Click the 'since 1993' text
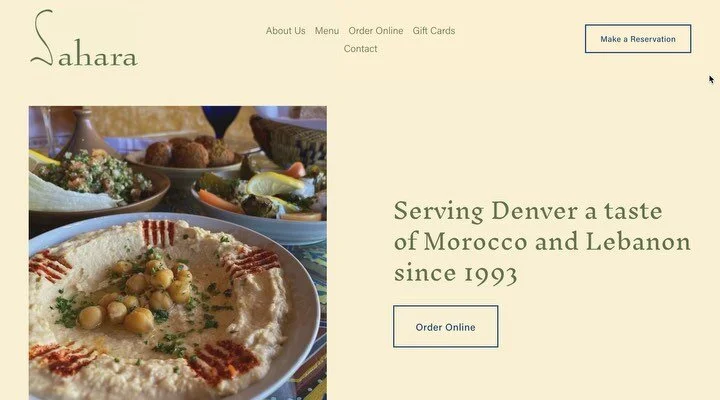The image size is (720, 400). 456,273
